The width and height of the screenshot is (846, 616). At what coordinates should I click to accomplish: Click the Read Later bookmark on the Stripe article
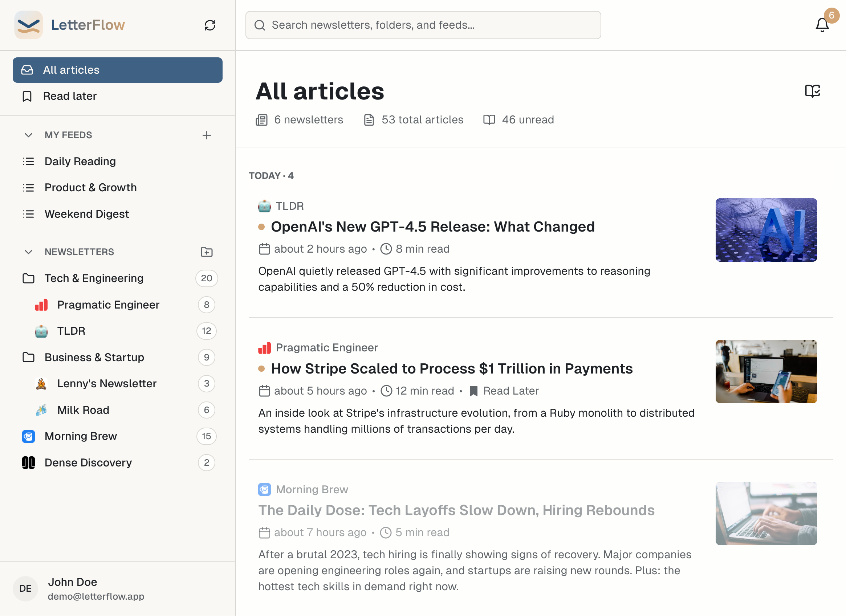[x=473, y=391]
